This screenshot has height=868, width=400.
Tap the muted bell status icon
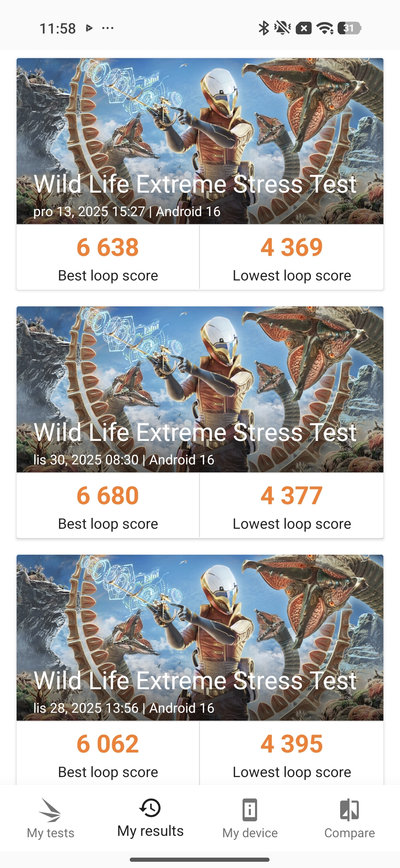(x=283, y=28)
